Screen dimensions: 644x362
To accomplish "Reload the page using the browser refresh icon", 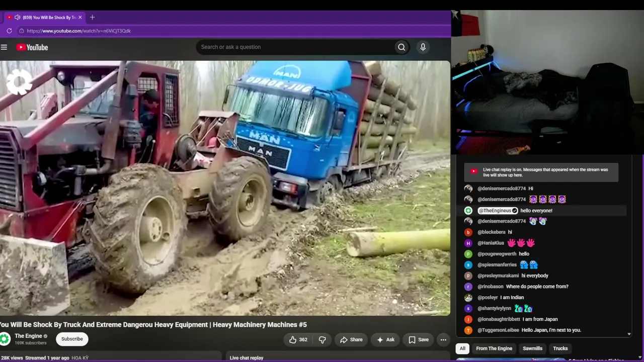I will pyautogui.click(x=9, y=31).
